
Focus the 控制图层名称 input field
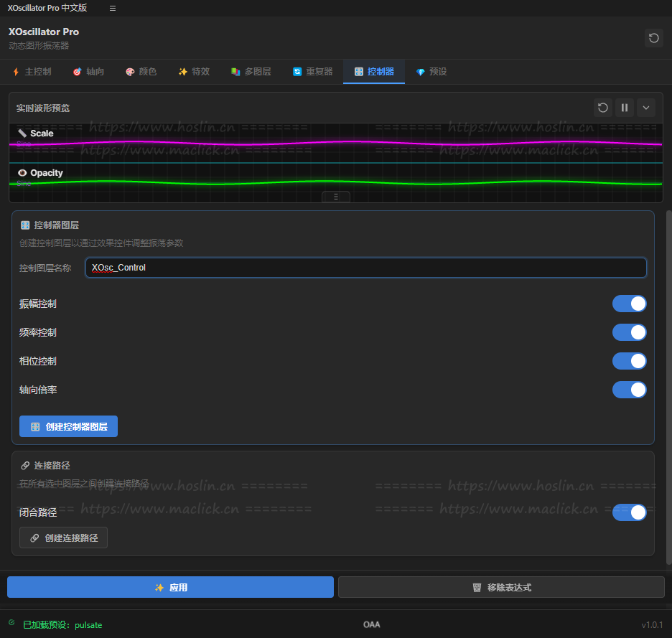coord(366,268)
